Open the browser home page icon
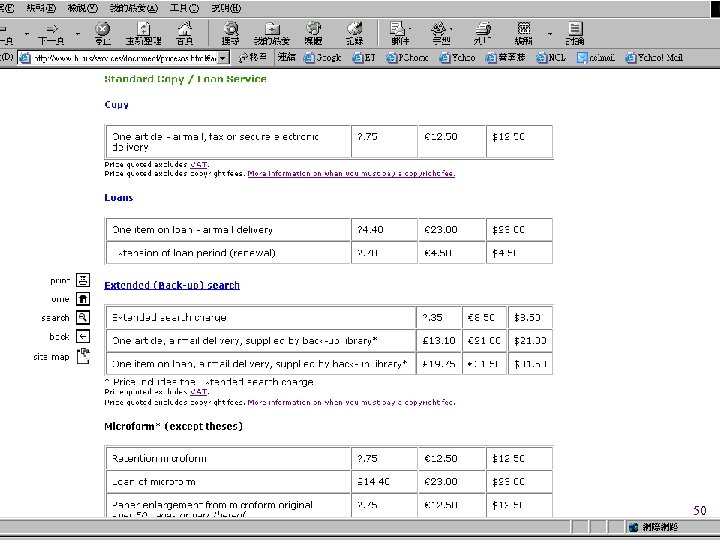 click(x=185, y=34)
